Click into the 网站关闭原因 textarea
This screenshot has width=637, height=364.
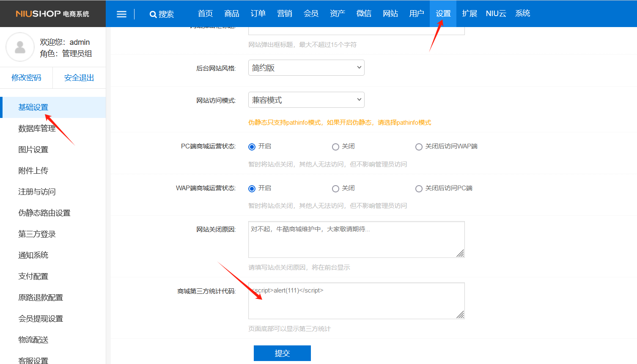click(x=356, y=239)
